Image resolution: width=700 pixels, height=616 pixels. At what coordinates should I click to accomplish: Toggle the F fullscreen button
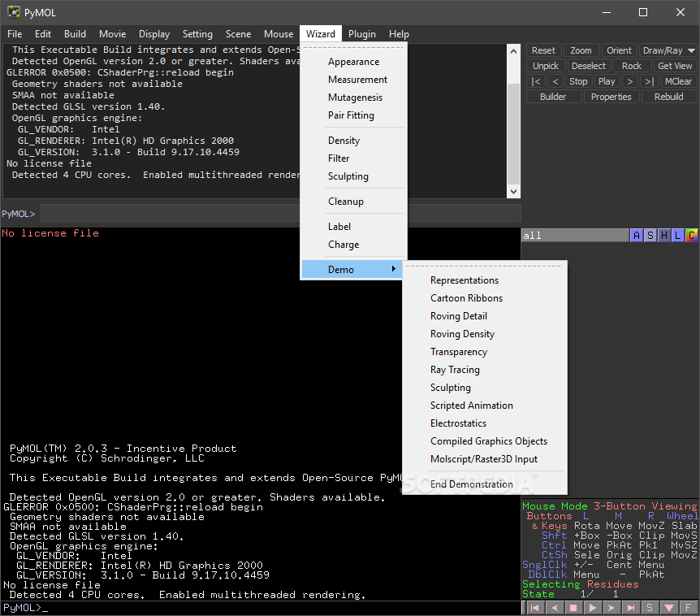tap(689, 608)
